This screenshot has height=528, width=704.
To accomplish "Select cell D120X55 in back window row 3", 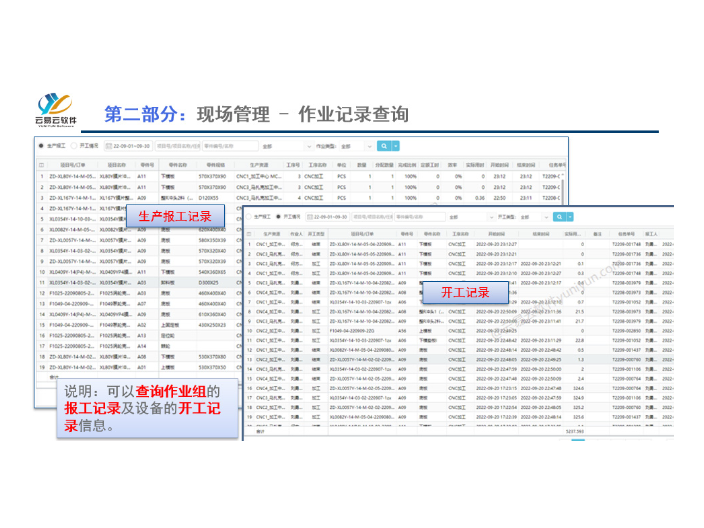I will [x=208, y=198].
